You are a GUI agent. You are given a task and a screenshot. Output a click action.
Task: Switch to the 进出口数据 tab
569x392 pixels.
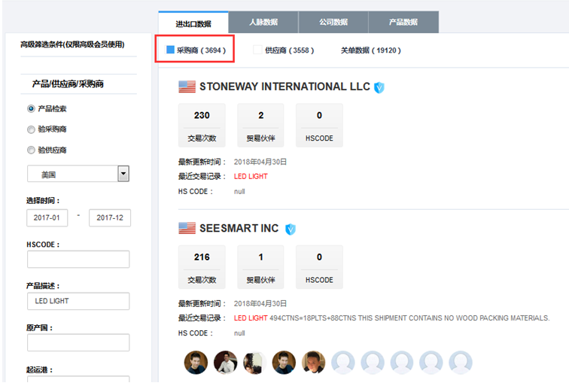click(x=193, y=23)
